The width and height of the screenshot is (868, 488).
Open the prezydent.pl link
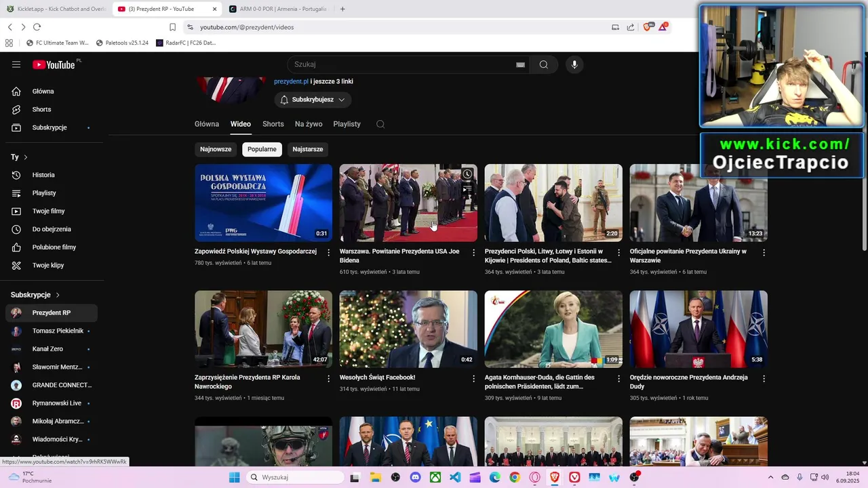coord(291,81)
